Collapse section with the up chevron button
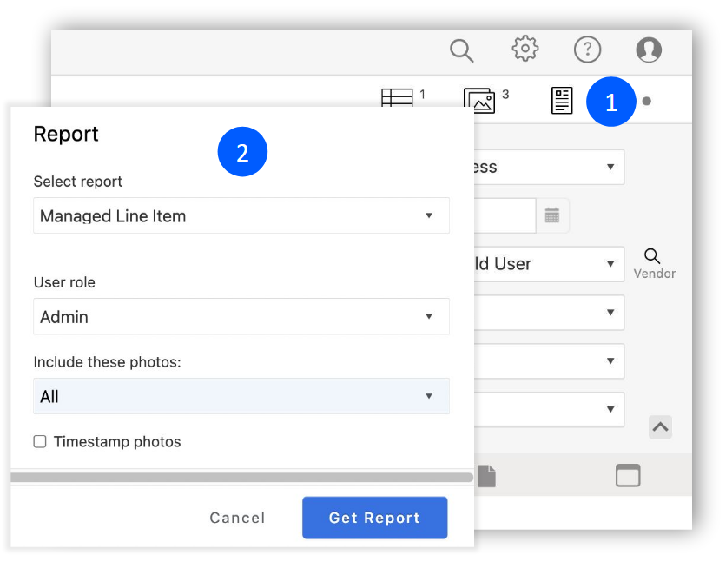The image size is (726, 588). click(x=660, y=426)
